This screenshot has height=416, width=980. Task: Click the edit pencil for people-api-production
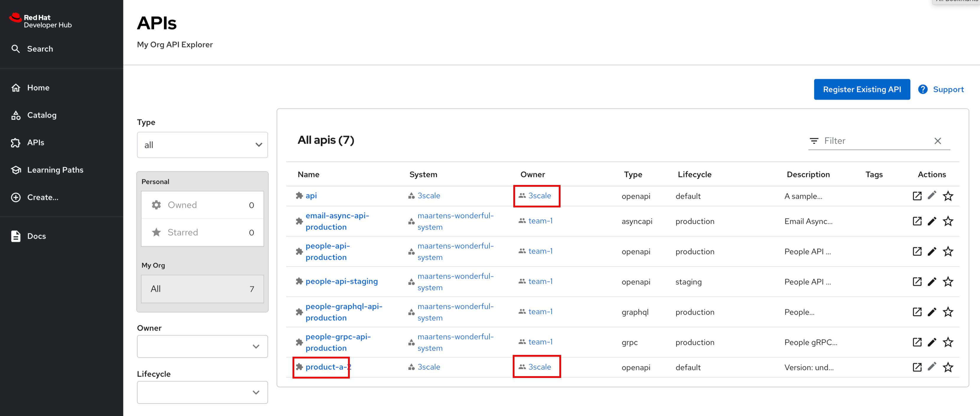click(x=932, y=251)
